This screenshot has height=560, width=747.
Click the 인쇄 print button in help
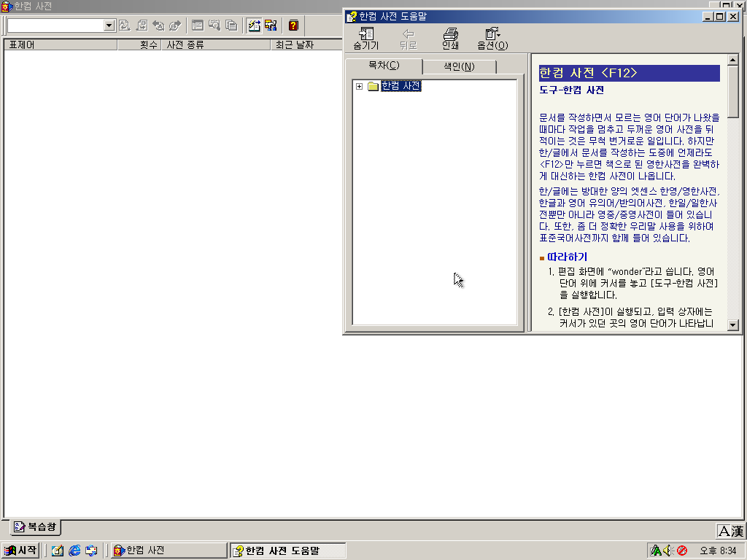pyautogui.click(x=450, y=39)
